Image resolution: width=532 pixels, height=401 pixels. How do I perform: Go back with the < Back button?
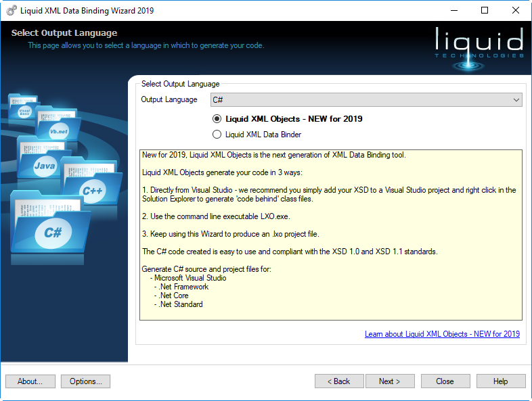coord(339,381)
